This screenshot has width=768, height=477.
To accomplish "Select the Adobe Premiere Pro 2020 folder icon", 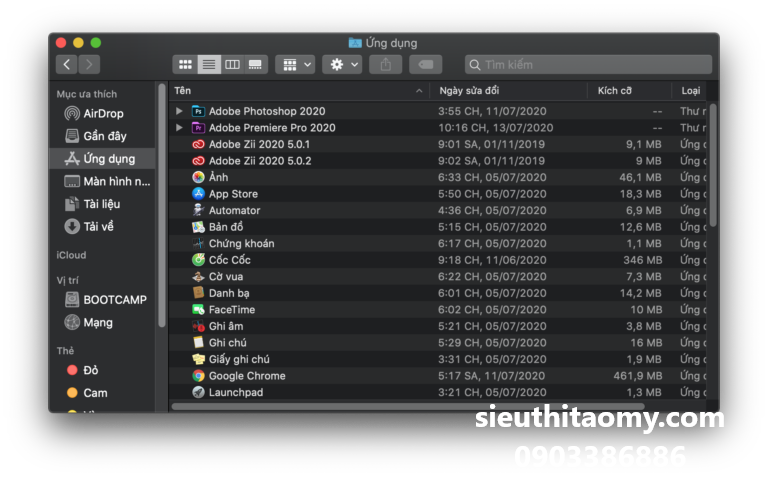I will coord(198,128).
